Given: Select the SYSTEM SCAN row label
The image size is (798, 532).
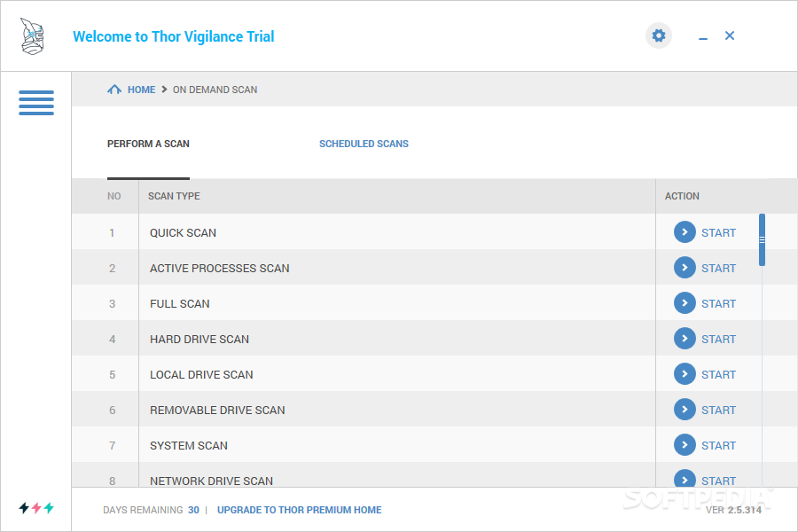Looking at the screenshot, I should pos(188,445).
